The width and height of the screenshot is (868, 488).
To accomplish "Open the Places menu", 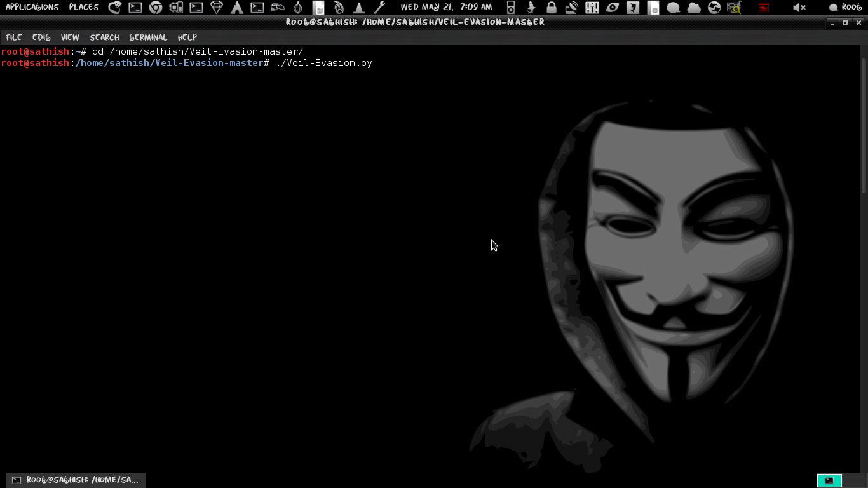I will pyautogui.click(x=84, y=7).
